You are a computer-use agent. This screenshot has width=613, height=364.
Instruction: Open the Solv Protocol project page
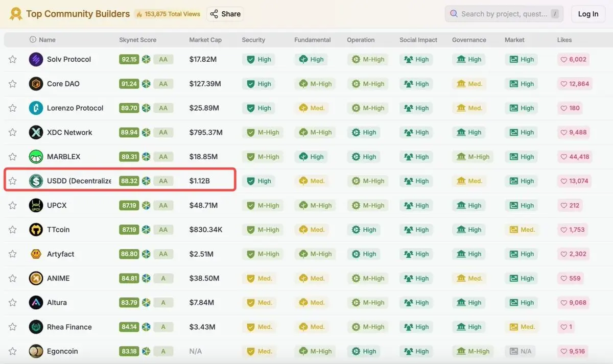coord(69,59)
